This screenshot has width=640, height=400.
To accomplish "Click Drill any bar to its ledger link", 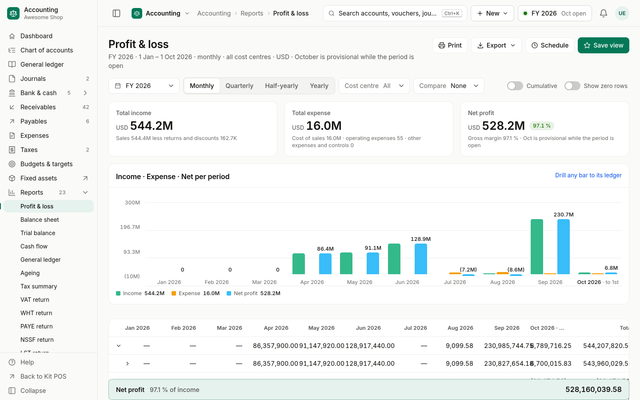I will tap(588, 175).
